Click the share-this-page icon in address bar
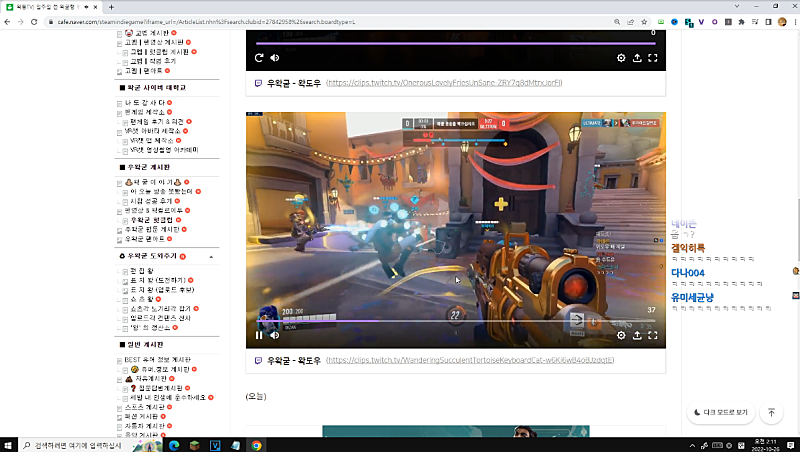This screenshot has width=800, height=452. click(x=631, y=22)
